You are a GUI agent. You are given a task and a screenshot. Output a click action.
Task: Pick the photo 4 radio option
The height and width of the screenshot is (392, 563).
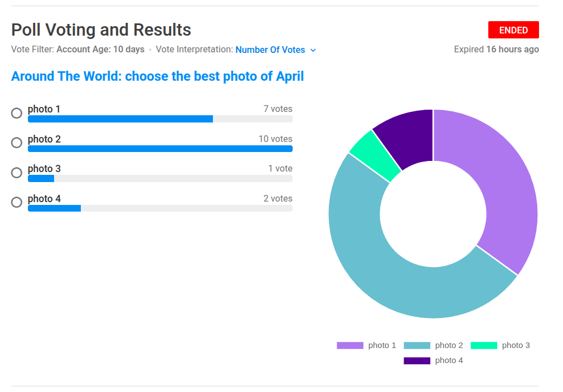17,202
